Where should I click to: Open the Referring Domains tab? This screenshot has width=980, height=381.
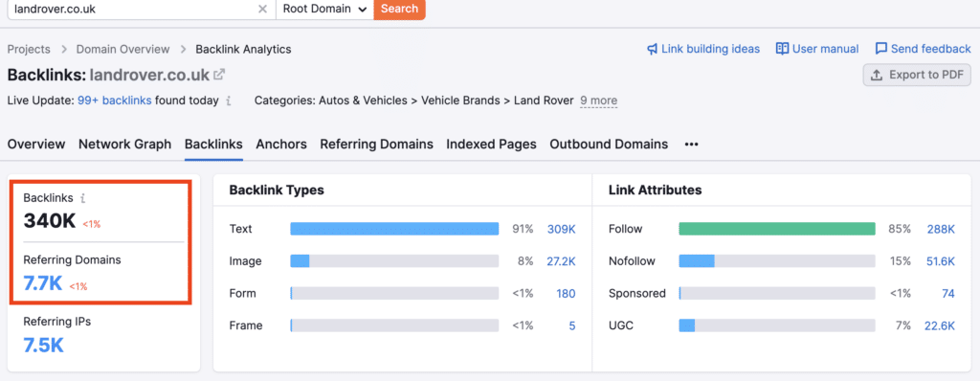tap(376, 145)
